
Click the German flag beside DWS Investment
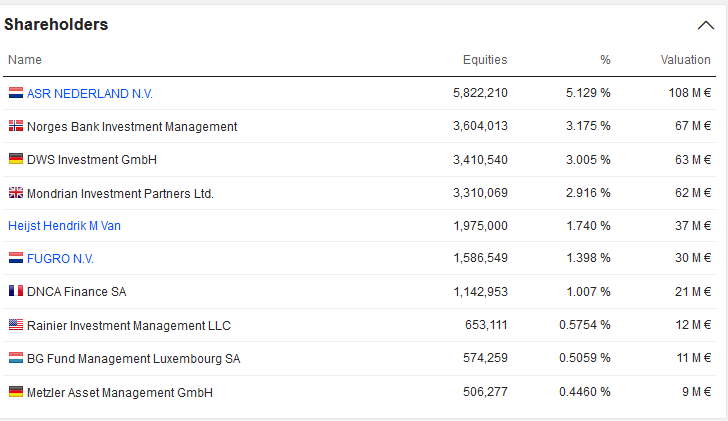tap(16, 159)
